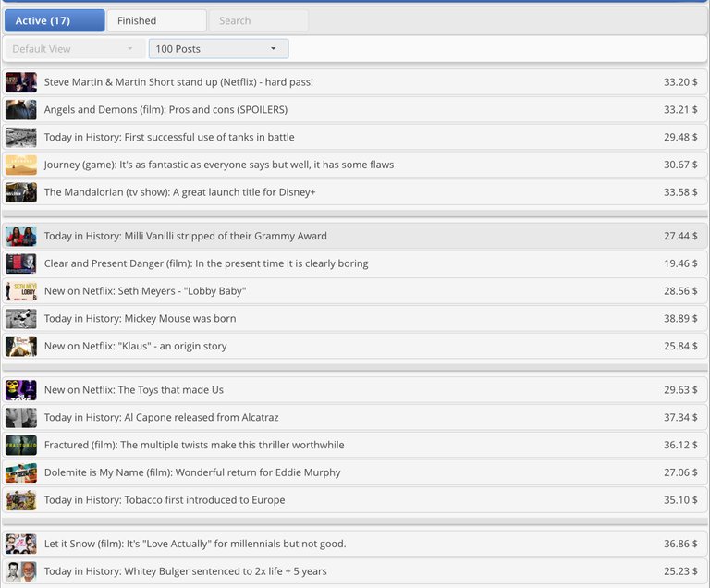Image resolution: width=710 pixels, height=588 pixels.
Task: Click the Milli Vanilli post thumbnail
Action: pyautogui.click(x=21, y=236)
